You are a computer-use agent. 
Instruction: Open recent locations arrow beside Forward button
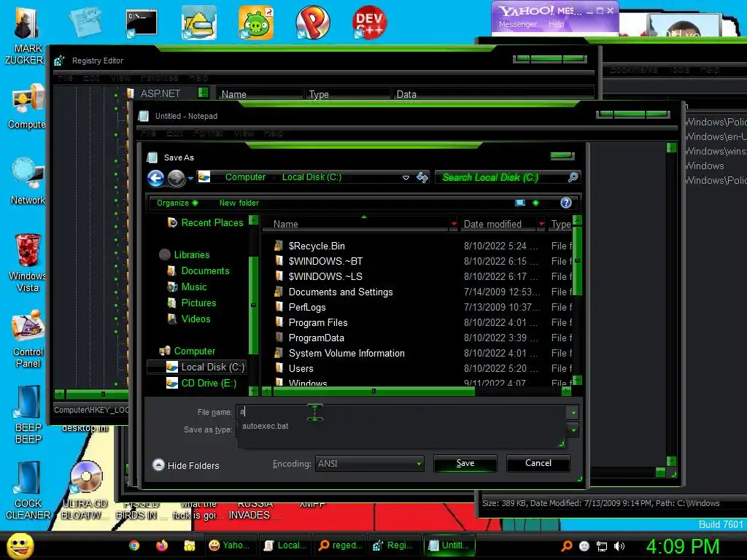click(190, 178)
